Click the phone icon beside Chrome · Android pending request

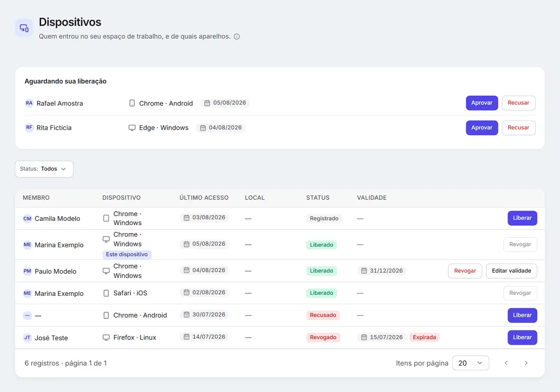click(132, 103)
